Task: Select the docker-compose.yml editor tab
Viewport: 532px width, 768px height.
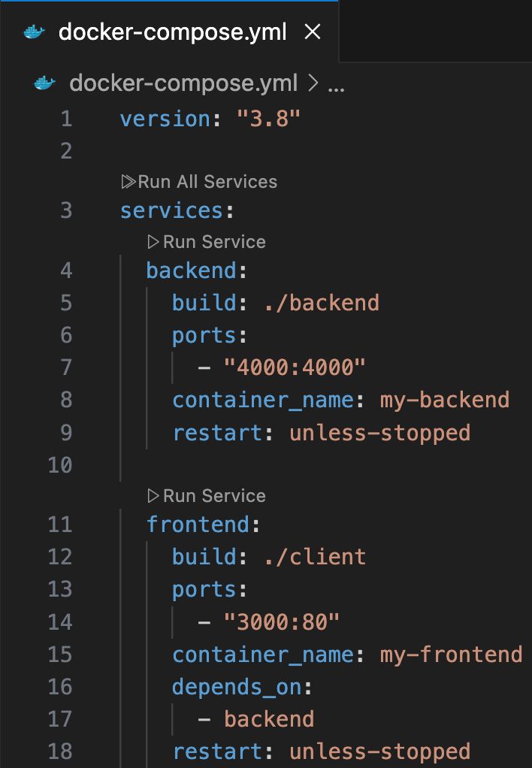Action: click(173, 32)
